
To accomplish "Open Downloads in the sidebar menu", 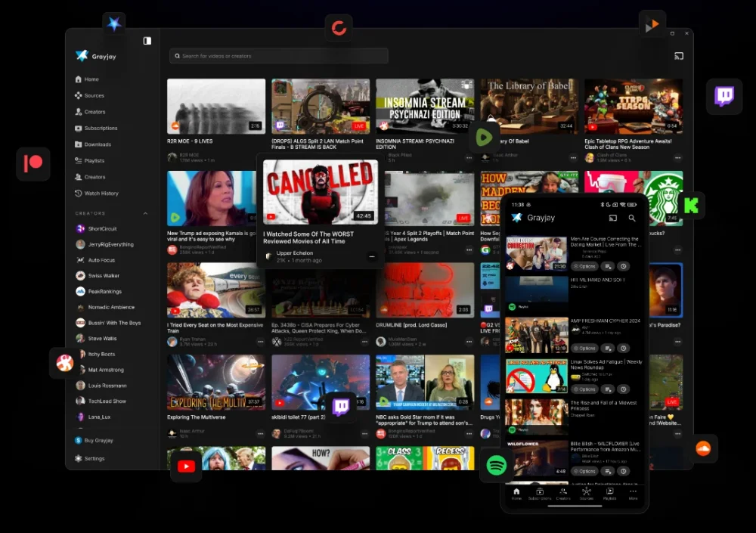I will [x=98, y=144].
